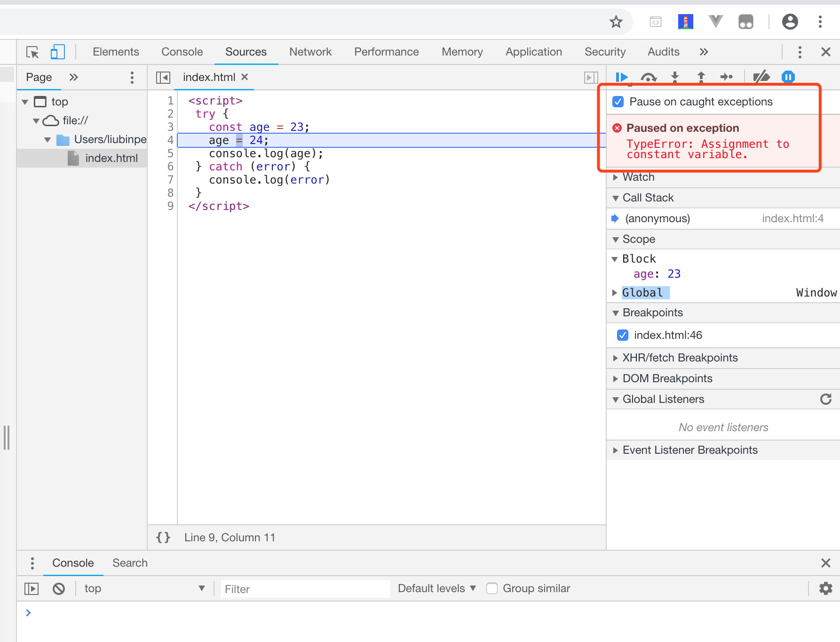Screen dimensions: 840x642
Task: Step out of current function
Action: (x=701, y=77)
